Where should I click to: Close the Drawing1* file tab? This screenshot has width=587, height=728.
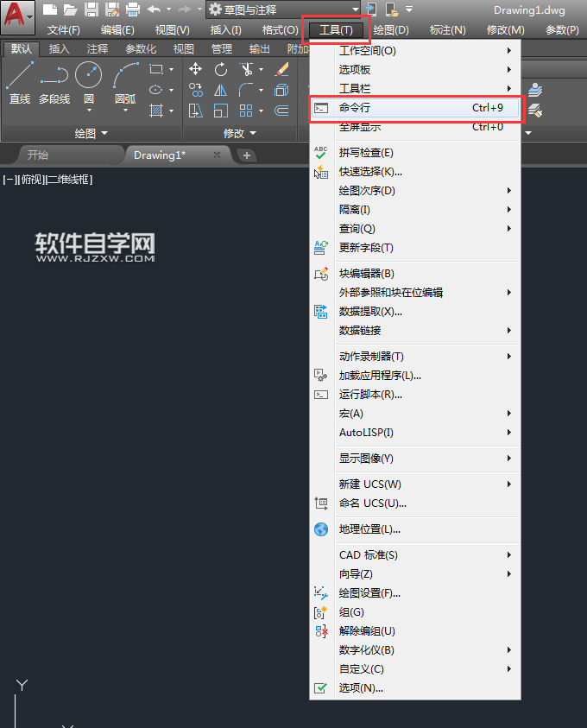pos(217,155)
